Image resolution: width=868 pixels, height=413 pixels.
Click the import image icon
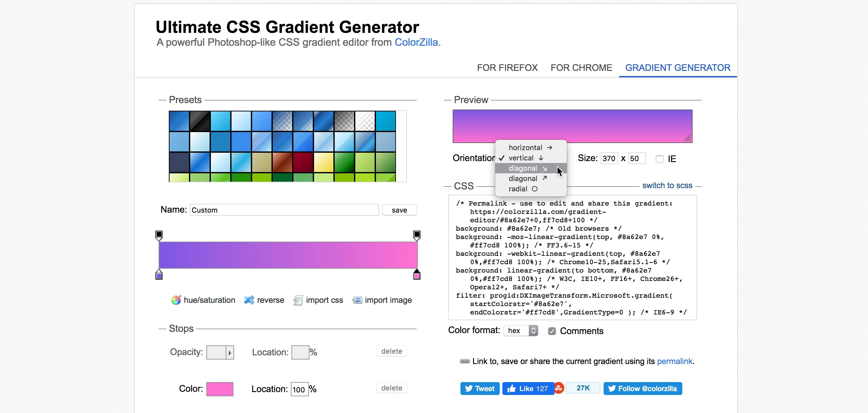click(x=357, y=300)
